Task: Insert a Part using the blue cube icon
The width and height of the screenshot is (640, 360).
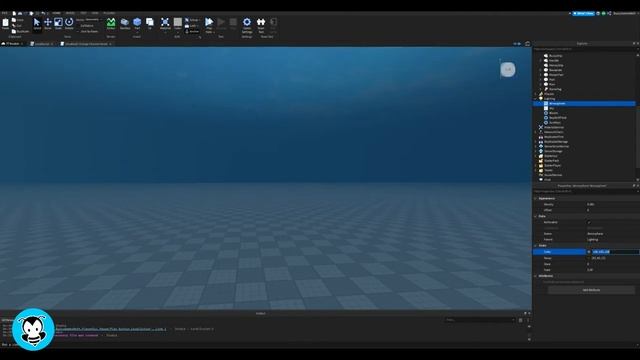Action: pos(137,22)
